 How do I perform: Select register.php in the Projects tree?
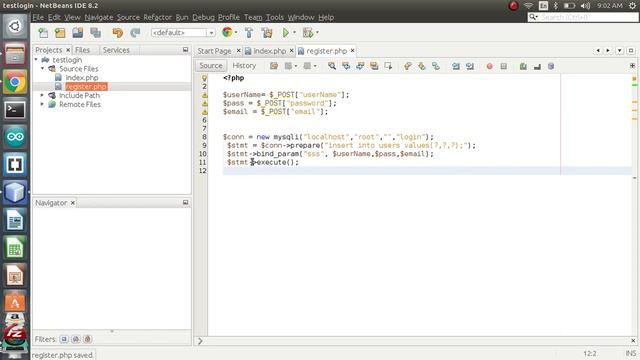click(x=86, y=87)
